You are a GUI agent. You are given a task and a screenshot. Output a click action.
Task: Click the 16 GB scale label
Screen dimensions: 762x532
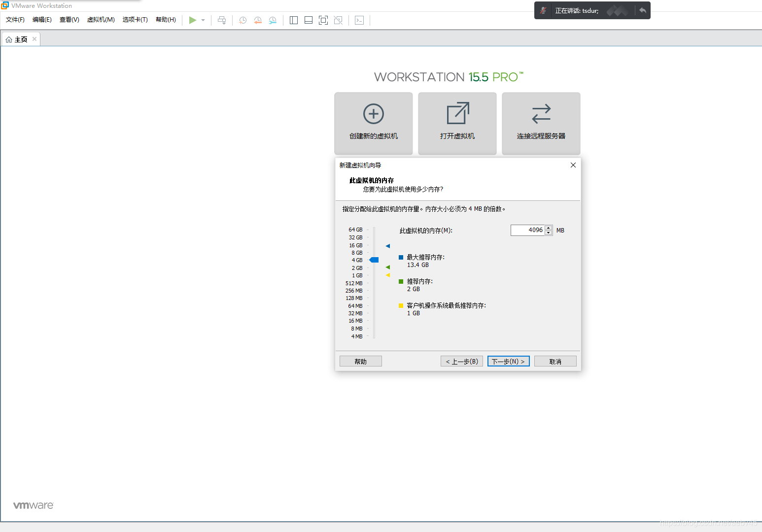[x=355, y=245]
